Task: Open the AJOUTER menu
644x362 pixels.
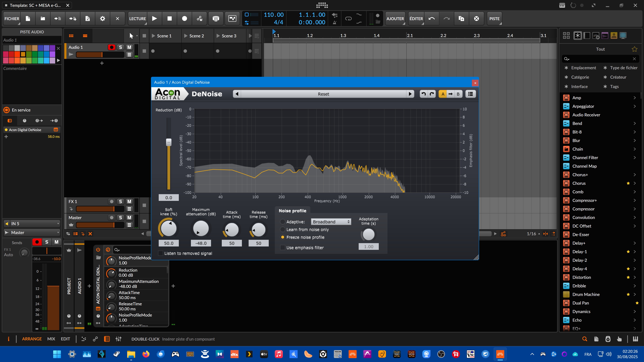Action: [x=395, y=18]
